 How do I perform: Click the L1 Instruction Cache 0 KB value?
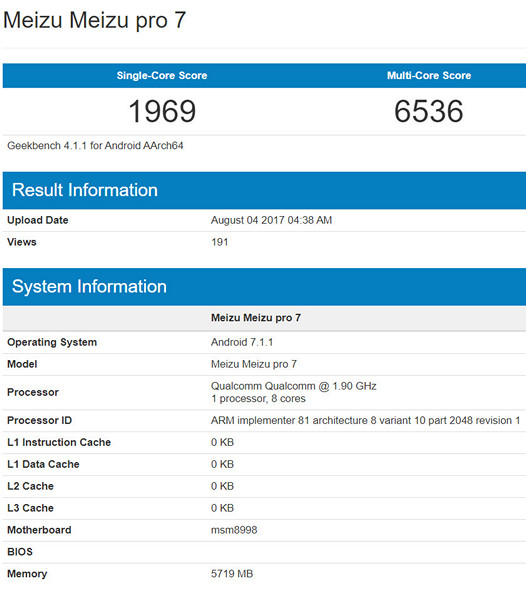coord(222,442)
